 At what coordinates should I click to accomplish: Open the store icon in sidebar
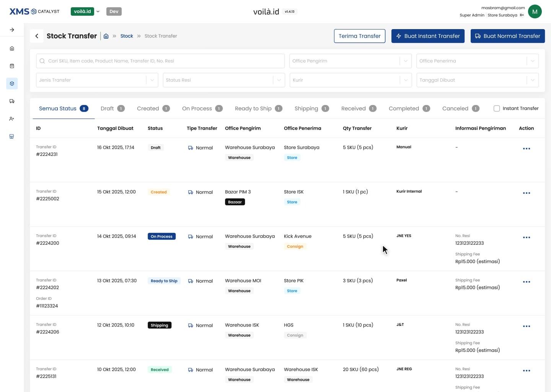(12, 136)
